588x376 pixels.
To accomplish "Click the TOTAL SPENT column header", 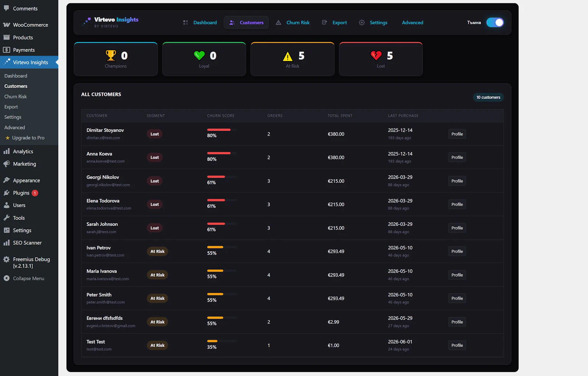I will 340,116.
